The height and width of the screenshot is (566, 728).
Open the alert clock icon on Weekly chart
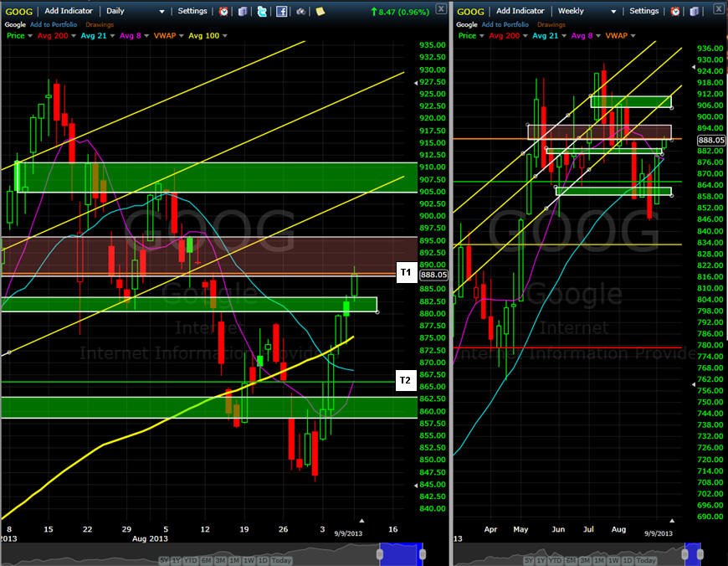coord(675,11)
